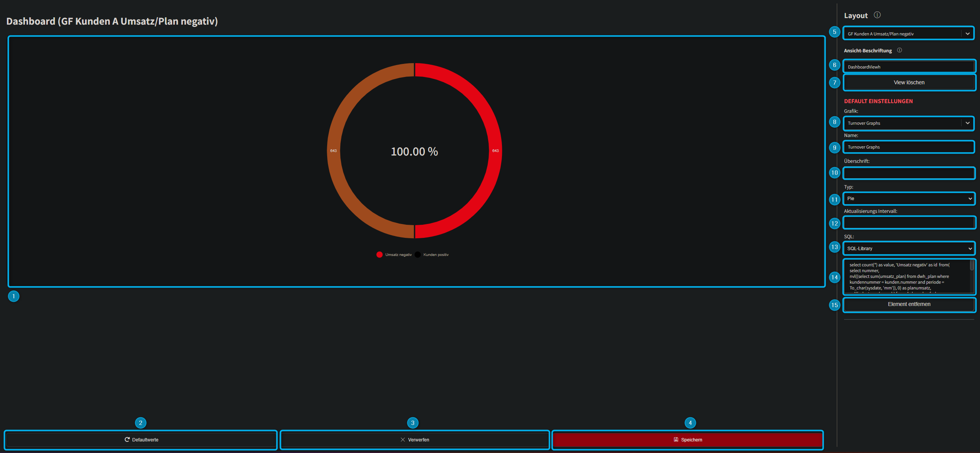Viewport: 980px width, 453px height.
Task: Click the DEFAULT EINSTELLUNGEN heading
Action: coord(878,101)
